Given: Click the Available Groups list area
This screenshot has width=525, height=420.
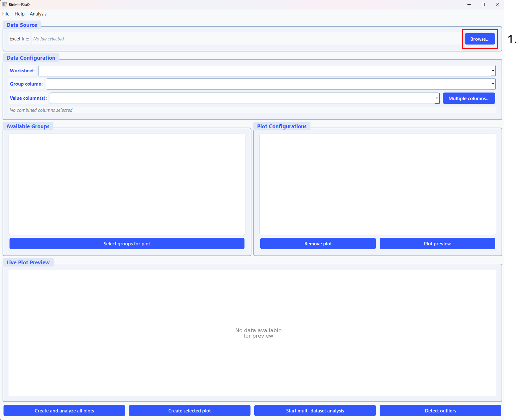Looking at the screenshot, I should (127, 184).
